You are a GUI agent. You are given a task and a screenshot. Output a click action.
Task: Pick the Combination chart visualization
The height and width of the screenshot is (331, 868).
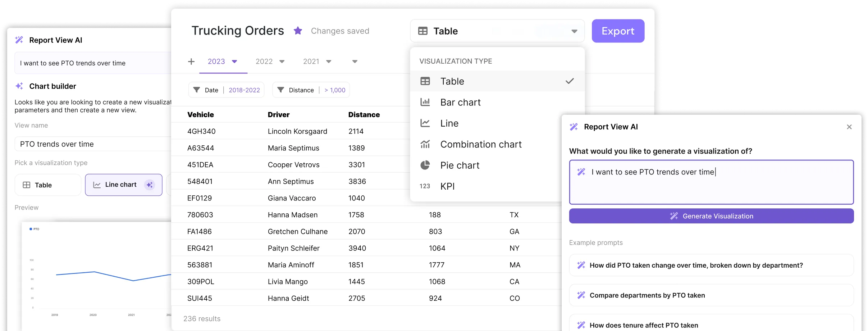(481, 144)
